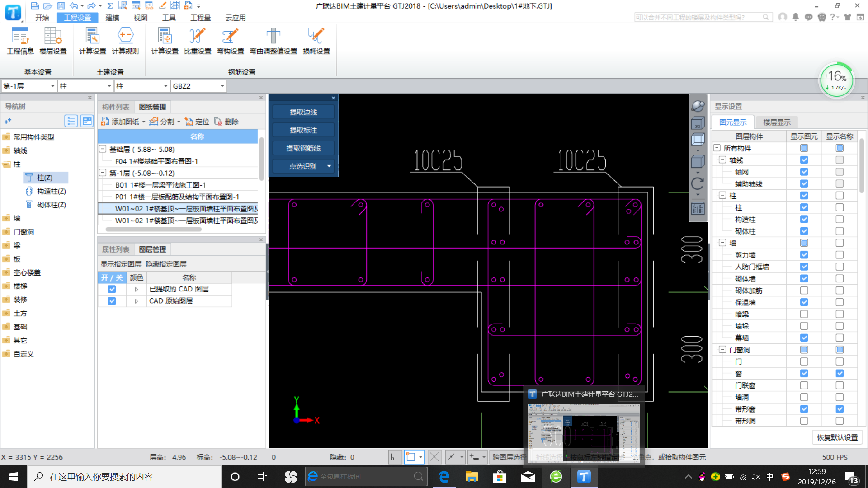Toggle 剪力墙 显示图元 checkbox

pyautogui.click(x=804, y=255)
